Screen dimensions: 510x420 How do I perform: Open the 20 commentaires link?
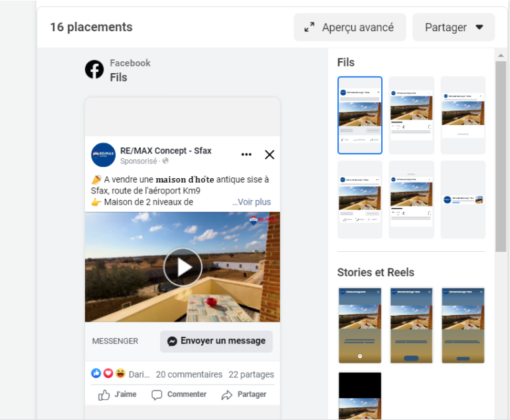(189, 374)
